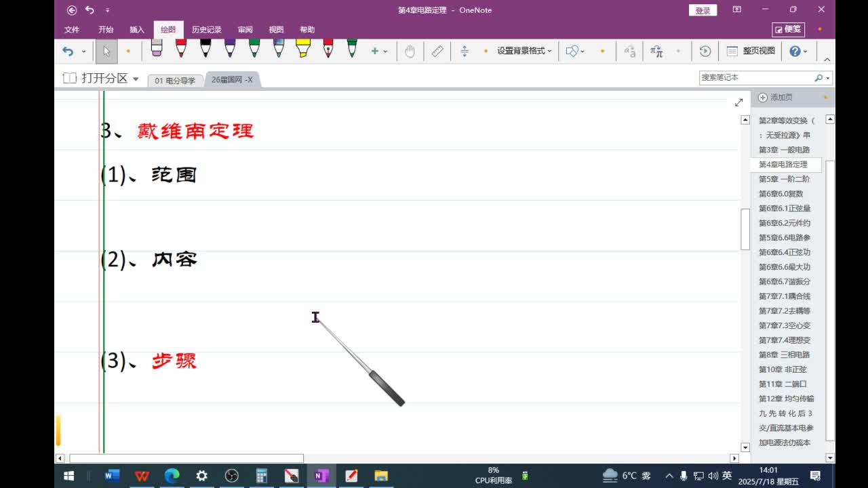Viewport: 868px width, 488px height.
Task: Pick the purple pen
Action: [230, 49]
